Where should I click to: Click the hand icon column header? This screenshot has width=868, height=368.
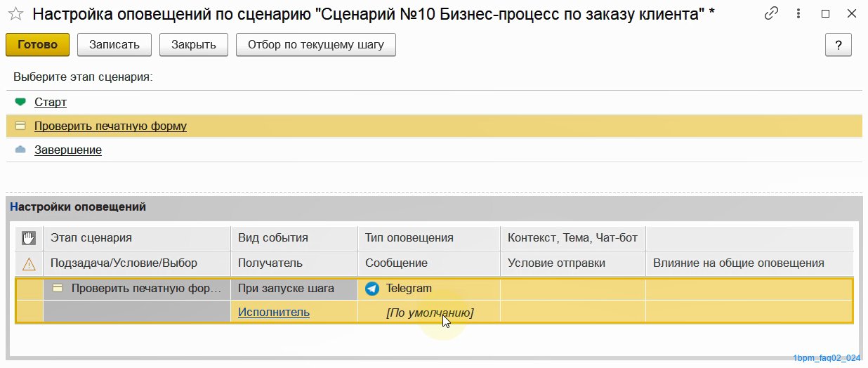[29, 238]
